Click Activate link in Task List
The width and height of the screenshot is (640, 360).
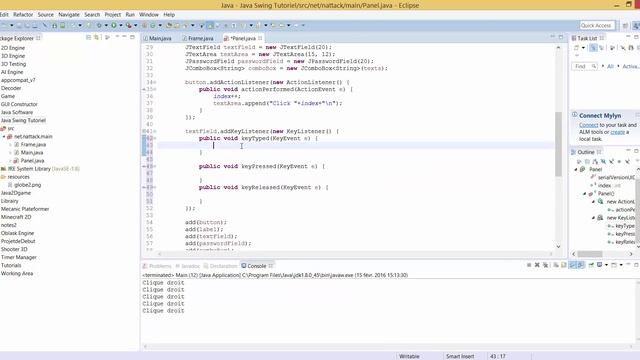(631, 66)
